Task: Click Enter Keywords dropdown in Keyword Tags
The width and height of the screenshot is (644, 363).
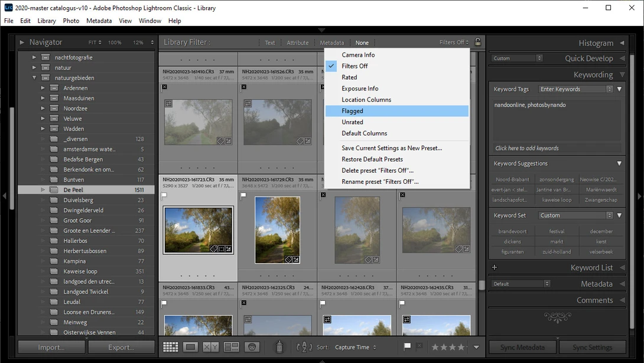Action: [576, 89]
